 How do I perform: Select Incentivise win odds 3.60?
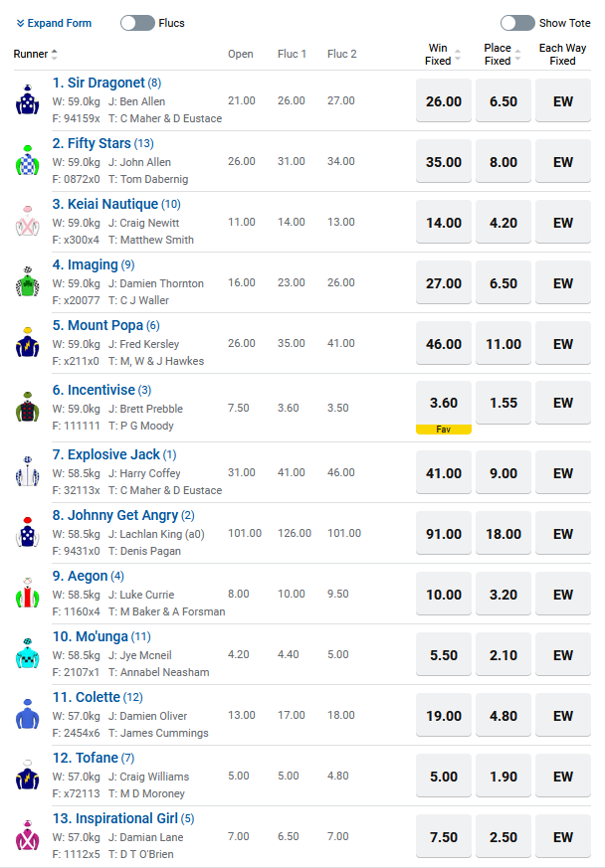(443, 403)
